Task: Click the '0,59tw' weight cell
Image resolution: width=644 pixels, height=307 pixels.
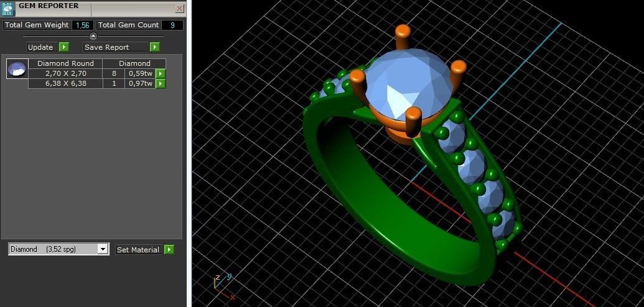Action: pyautogui.click(x=141, y=73)
